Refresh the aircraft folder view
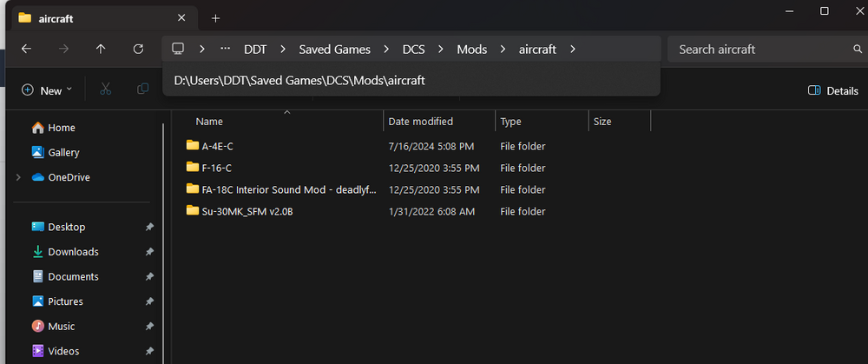The width and height of the screenshot is (868, 364). click(138, 49)
